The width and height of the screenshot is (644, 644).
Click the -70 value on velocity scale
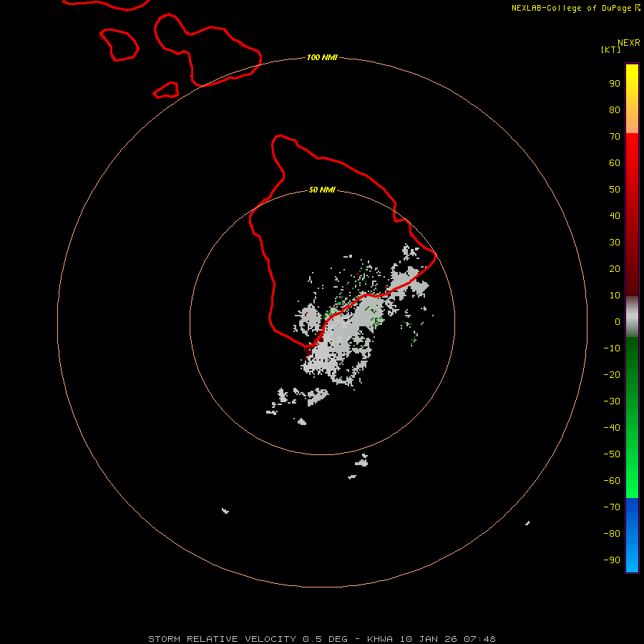[612, 507]
